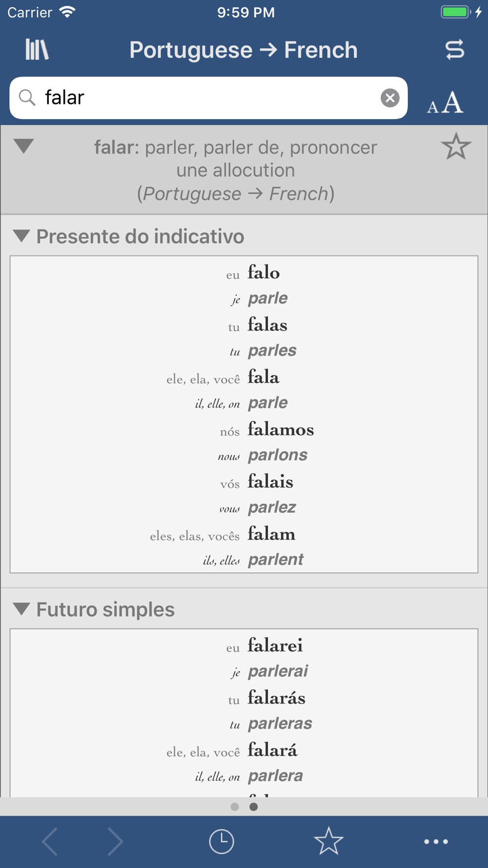Tap the conjugated word falamos
Screen dimensions: 488x868
coord(281,430)
